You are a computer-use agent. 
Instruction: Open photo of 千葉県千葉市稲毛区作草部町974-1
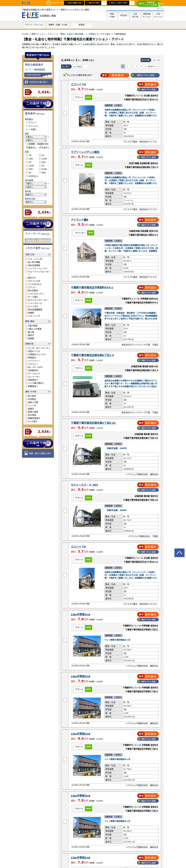[x=87, y=318]
